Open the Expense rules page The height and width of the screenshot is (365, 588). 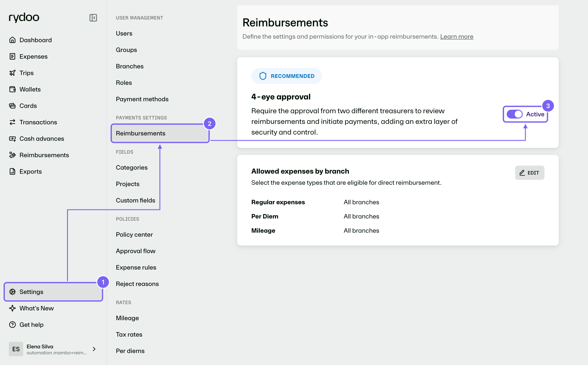click(136, 267)
